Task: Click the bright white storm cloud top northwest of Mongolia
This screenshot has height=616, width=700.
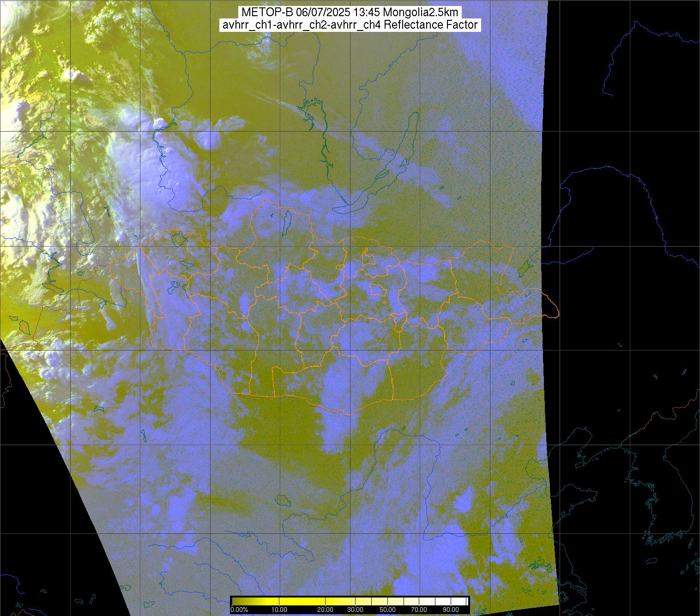Action: click(160, 123)
